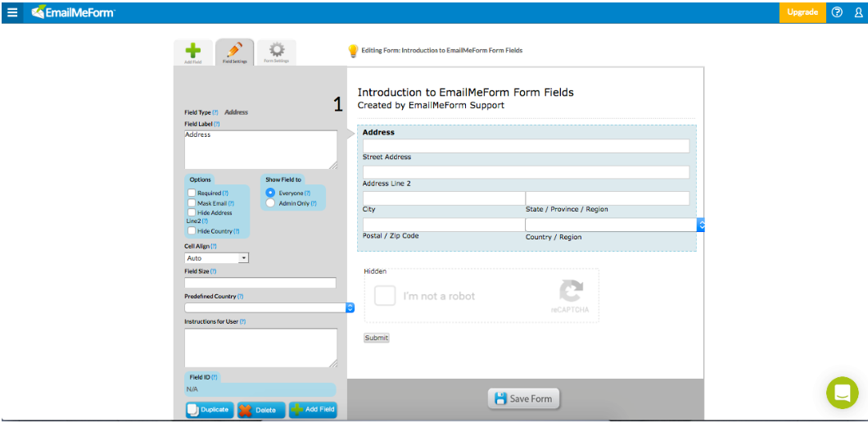Viewport: 868px width, 423px height.
Task: Select the Everyone radio button
Action: click(270, 193)
